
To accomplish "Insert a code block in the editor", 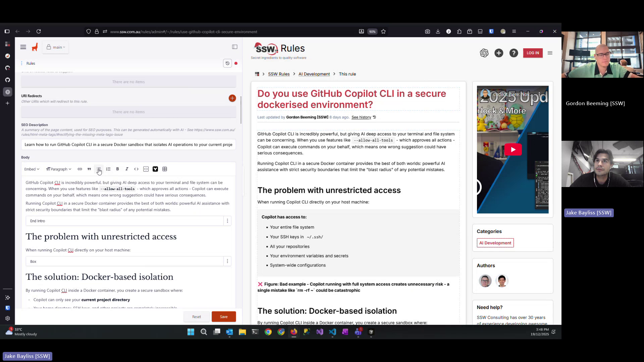I will pos(146,169).
